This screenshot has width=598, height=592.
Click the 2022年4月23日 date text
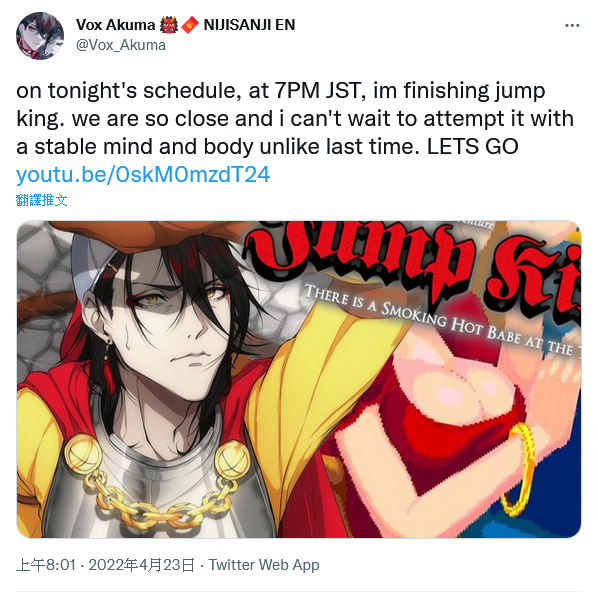tap(141, 565)
